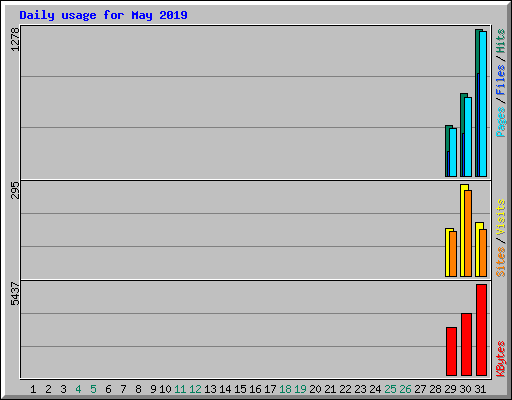Viewport: 512px width, 400px height.
Task: Select the yellow visits bar for day 31
Action: [477, 249]
